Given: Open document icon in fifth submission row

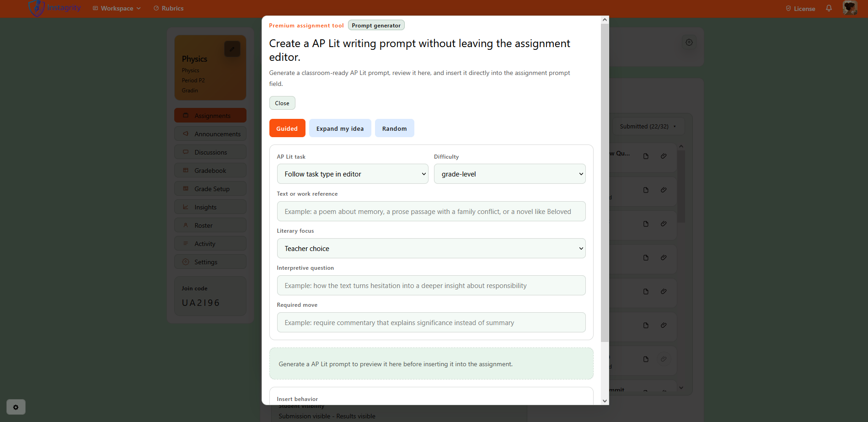Looking at the screenshot, I should click(x=646, y=291).
